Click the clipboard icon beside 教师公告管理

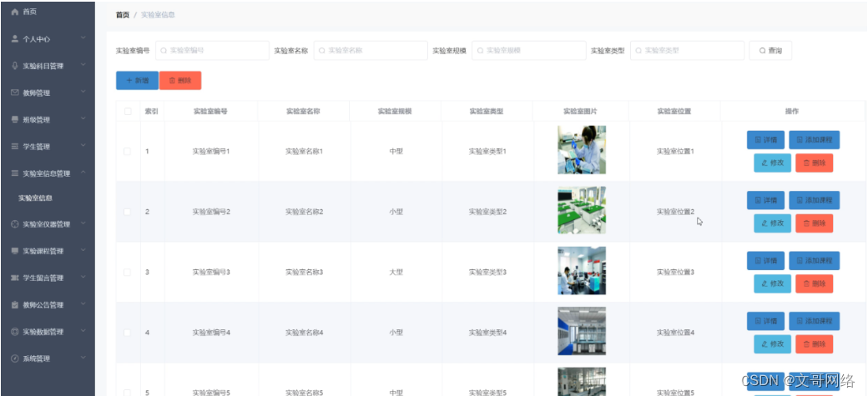15,305
